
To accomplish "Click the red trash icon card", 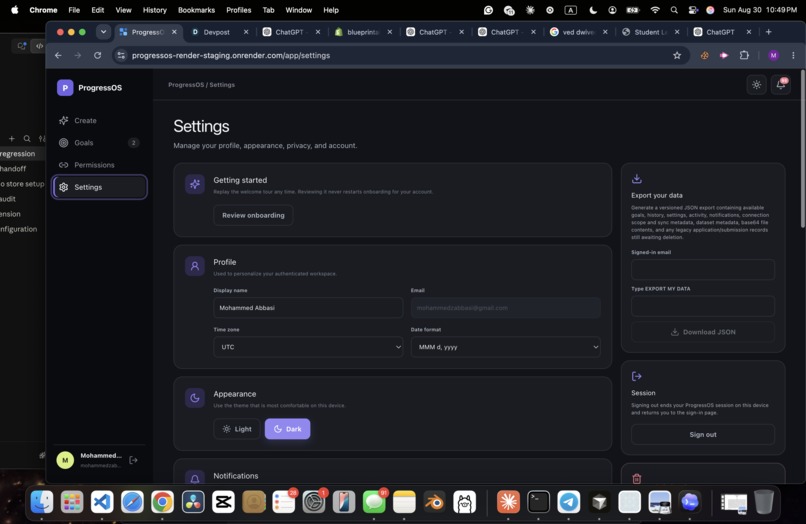I will pyautogui.click(x=636, y=478).
